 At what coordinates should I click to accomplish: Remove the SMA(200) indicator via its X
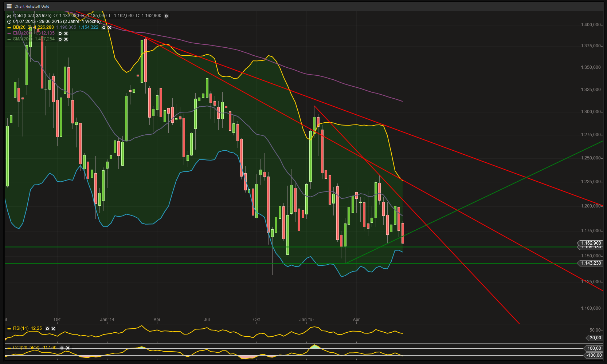coord(66,39)
